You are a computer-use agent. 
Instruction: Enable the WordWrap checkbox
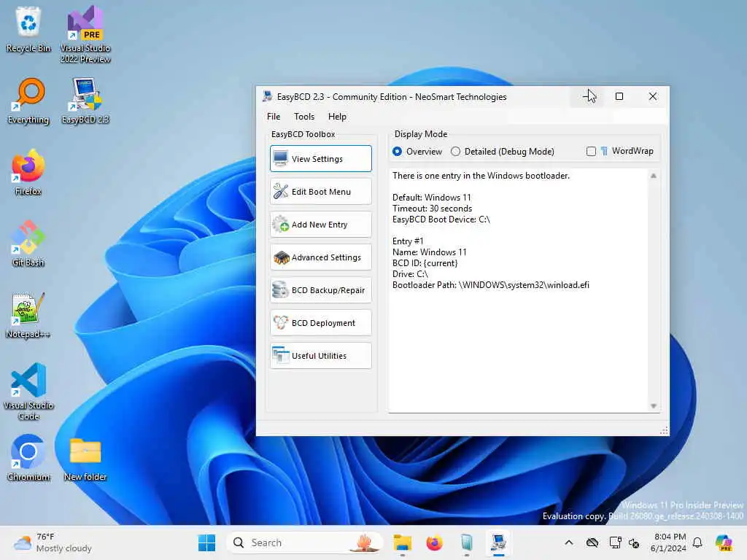620,151
